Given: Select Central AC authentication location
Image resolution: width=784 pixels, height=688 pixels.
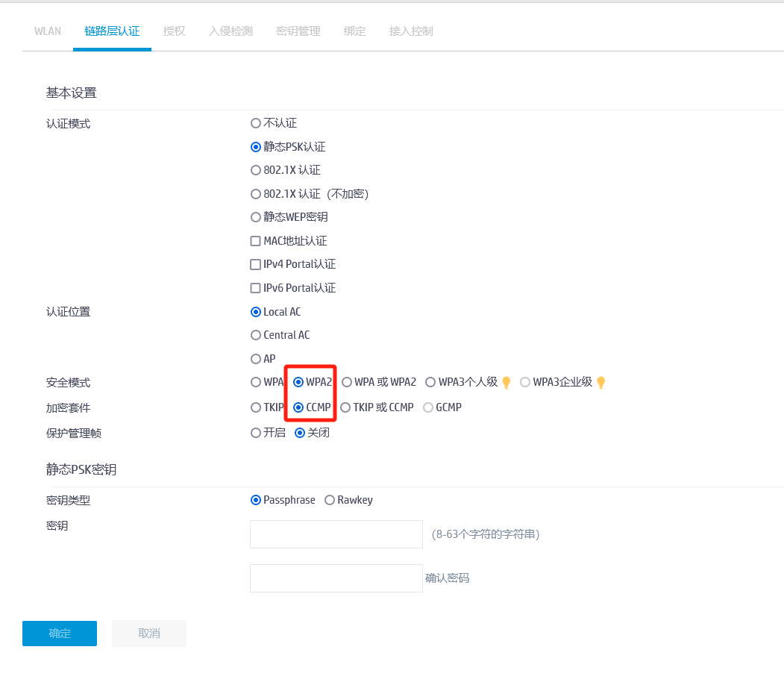Looking at the screenshot, I should [x=256, y=335].
